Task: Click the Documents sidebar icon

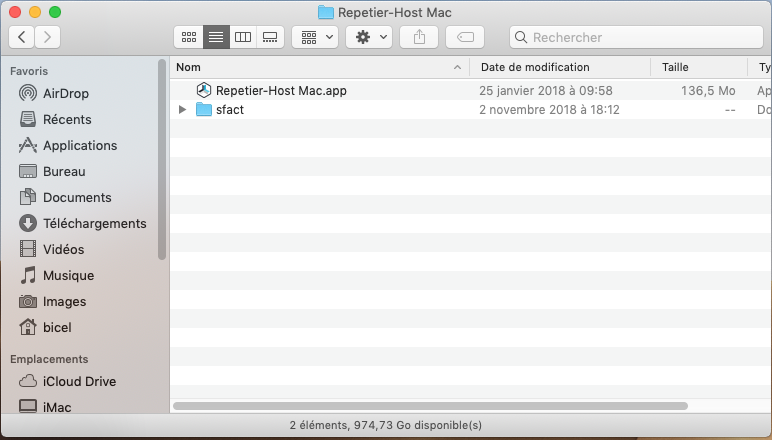Action: click(x=28, y=197)
